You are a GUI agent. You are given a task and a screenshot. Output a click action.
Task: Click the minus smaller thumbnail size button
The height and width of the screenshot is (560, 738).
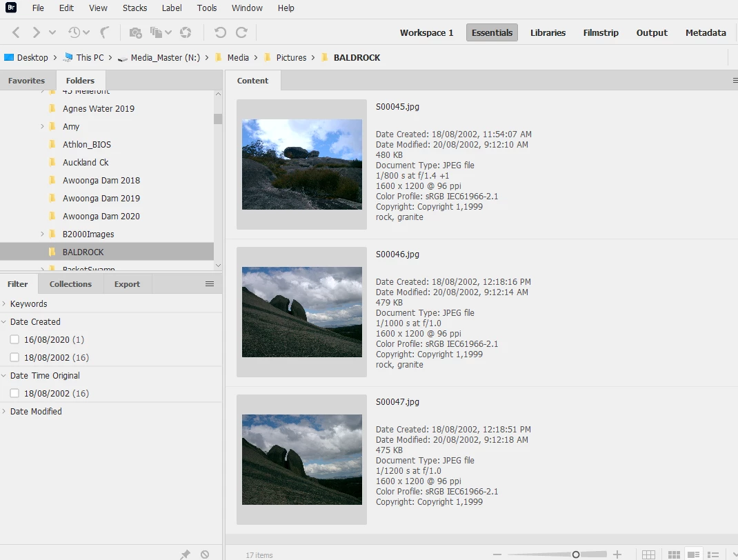[x=497, y=554]
